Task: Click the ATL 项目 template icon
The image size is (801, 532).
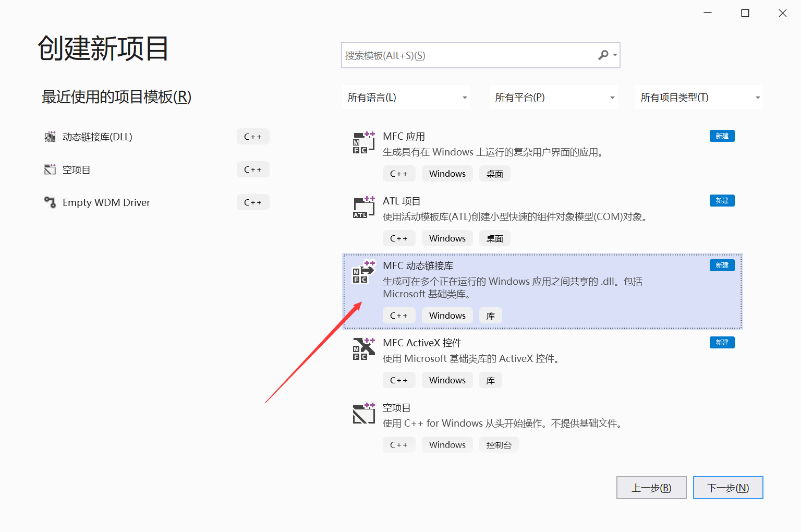Action: [x=364, y=207]
